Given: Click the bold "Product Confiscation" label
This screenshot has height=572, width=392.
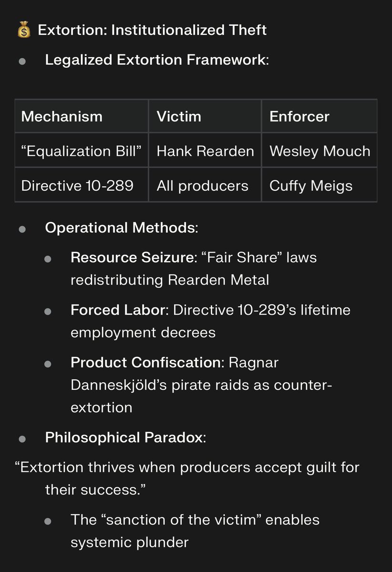Looking at the screenshot, I should (x=146, y=362).
